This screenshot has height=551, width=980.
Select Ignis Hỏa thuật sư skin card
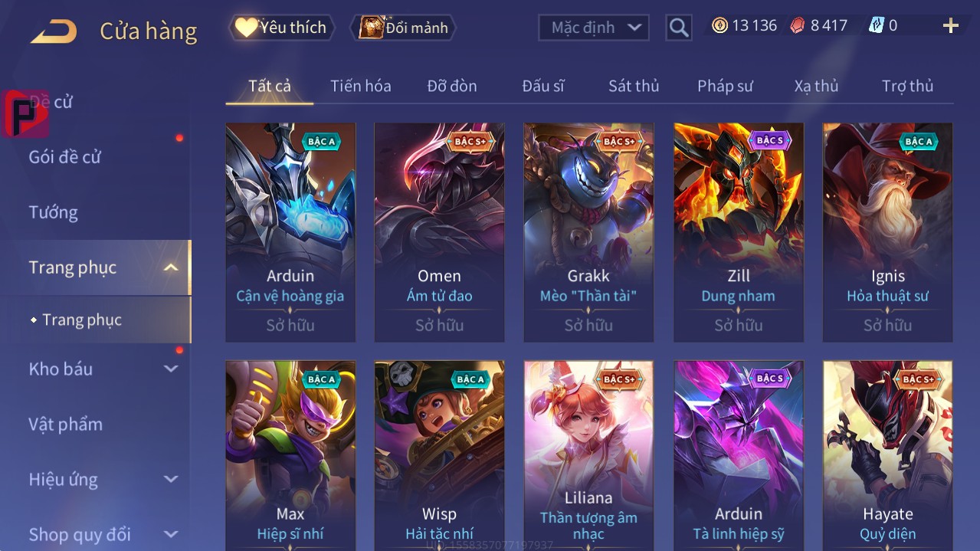point(887,232)
